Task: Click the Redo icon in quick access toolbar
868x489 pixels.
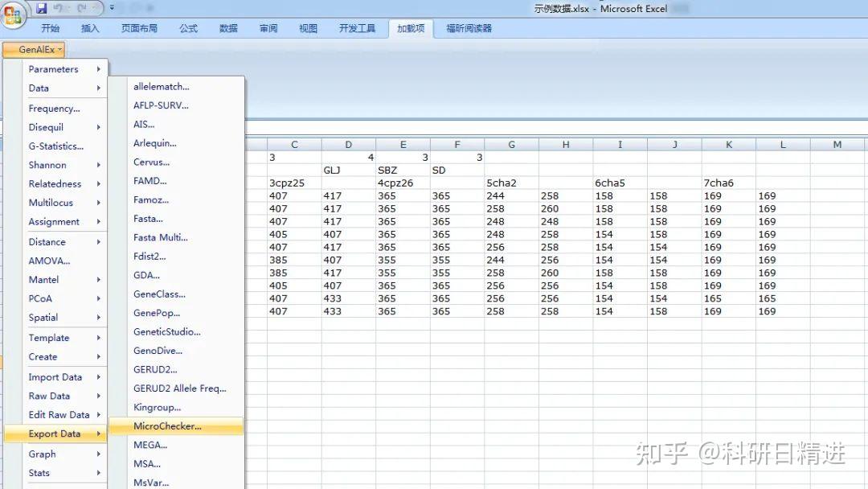Action: click(x=81, y=8)
